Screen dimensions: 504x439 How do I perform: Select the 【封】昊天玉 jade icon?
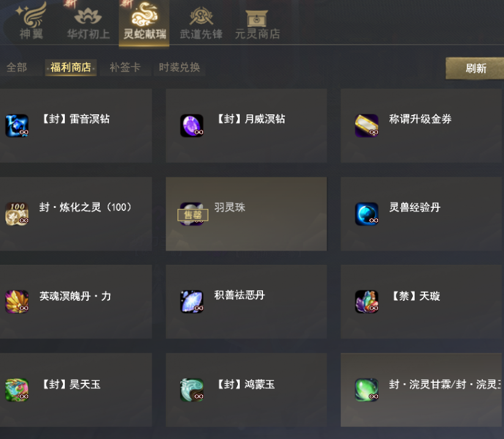point(17,390)
